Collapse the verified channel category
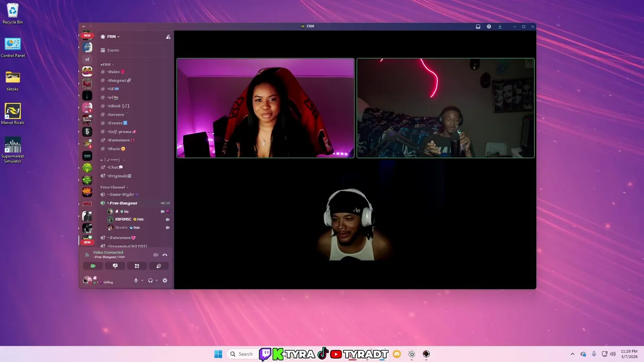The image size is (644, 362). [x=113, y=160]
